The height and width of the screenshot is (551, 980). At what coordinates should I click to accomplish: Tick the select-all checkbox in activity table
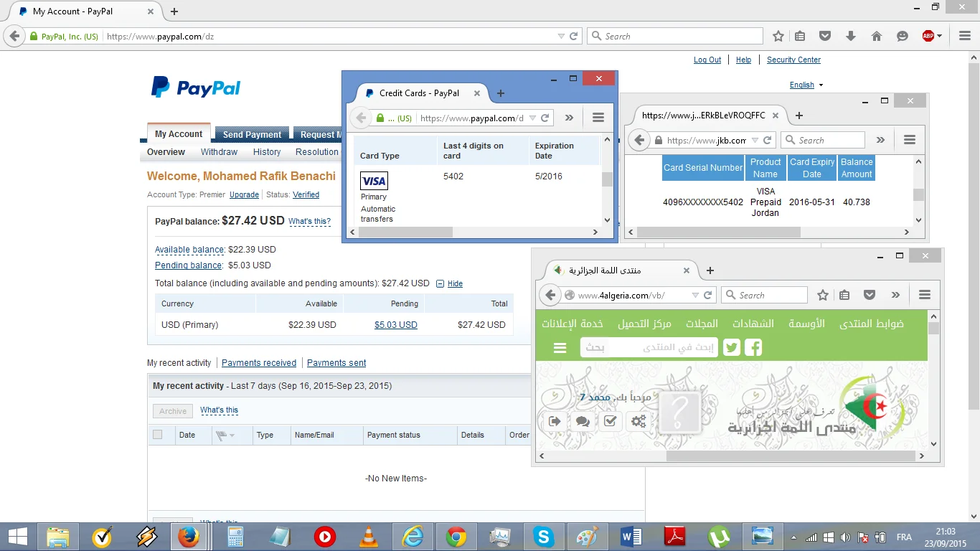(158, 435)
